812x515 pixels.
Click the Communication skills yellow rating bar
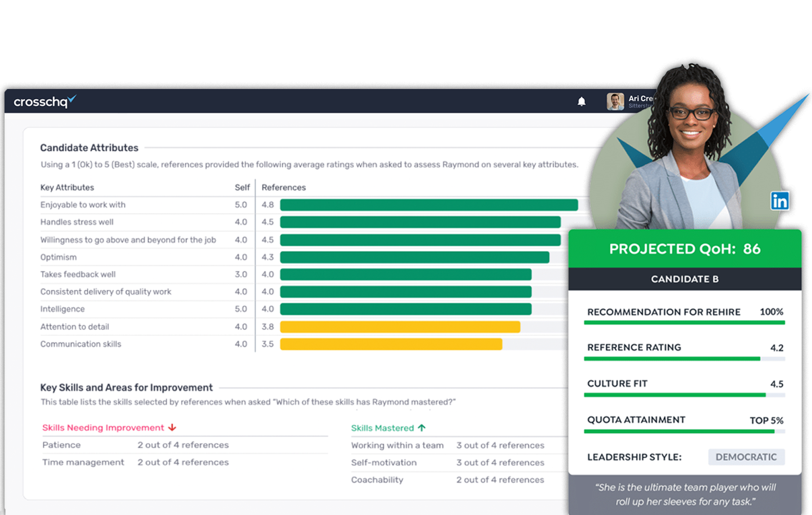point(391,344)
